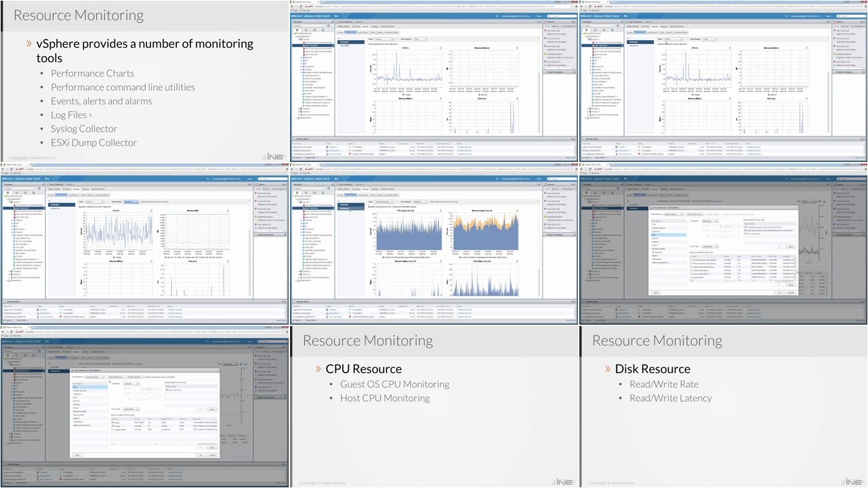Click the 'CPU Resource' slide heading
Image resolution: width=868 pixels, height=488 pixels.
point(364,369)
